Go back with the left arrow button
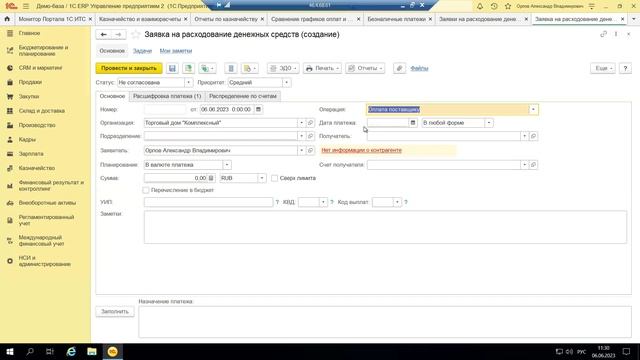Image resolution: width=640 pixels, height=360 pixels. 104,35
